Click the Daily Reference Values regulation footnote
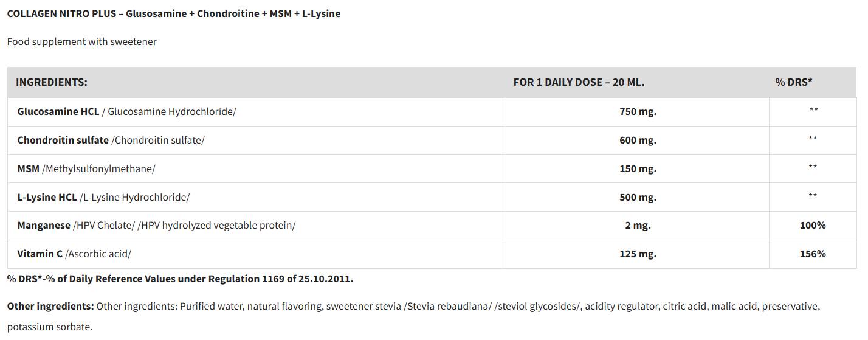This screenshot has height=340, width=868. point(181,279)
